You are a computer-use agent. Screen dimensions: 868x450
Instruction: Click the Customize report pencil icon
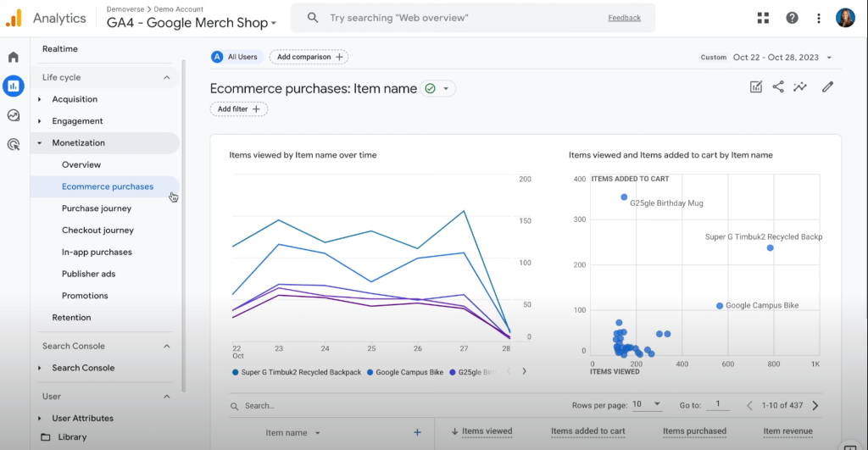pos(827,87)
